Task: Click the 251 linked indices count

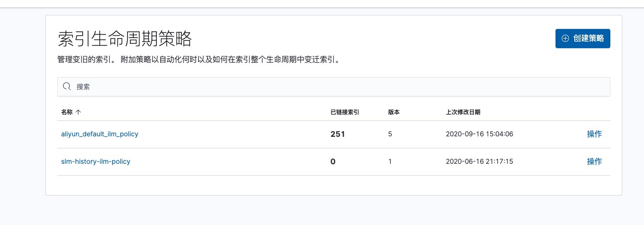Action: [x=338, y=134]
